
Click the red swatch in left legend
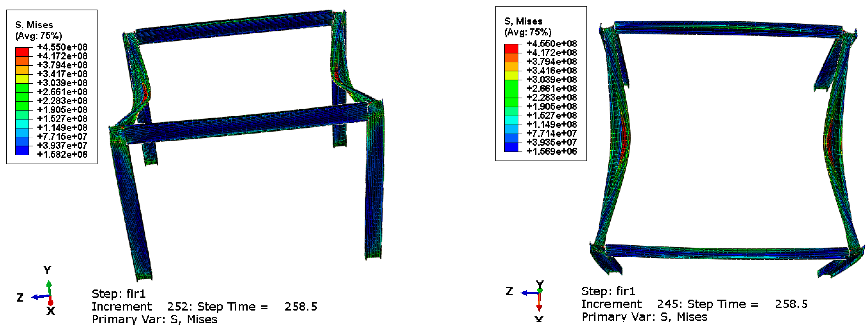[22, 52]
